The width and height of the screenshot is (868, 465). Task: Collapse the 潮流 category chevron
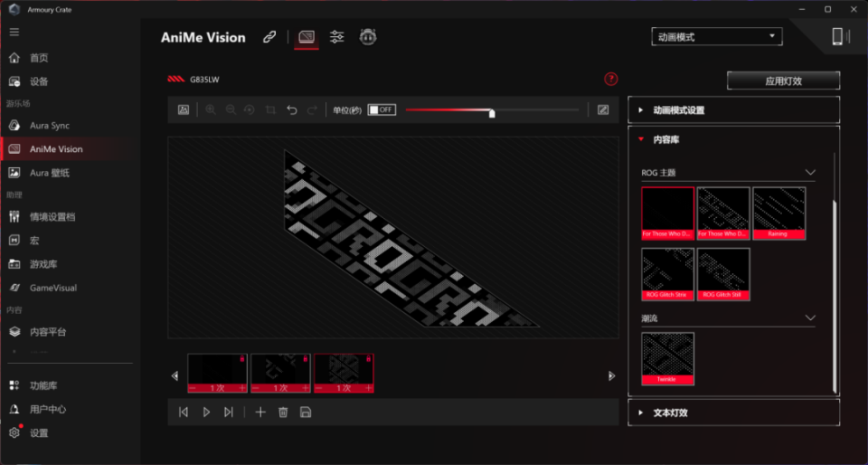(x=810, y=318)
